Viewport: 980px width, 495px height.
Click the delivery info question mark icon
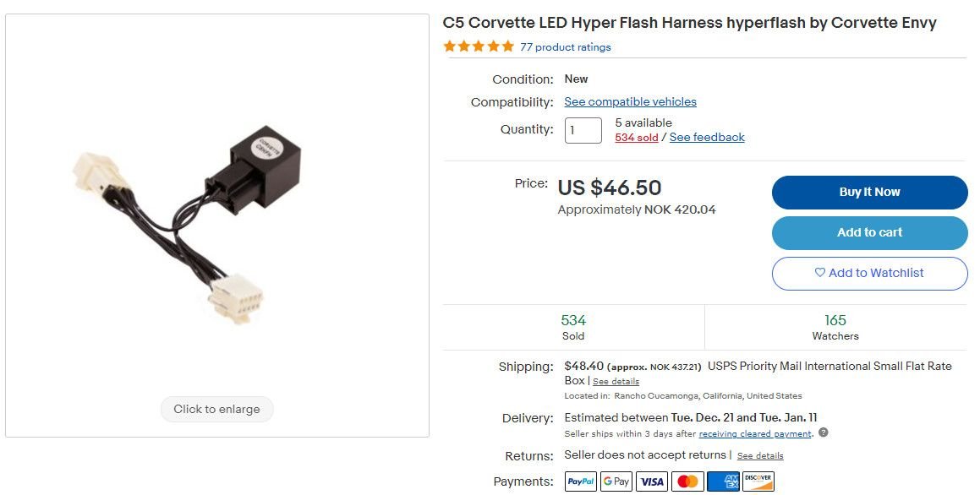(824, 433)
